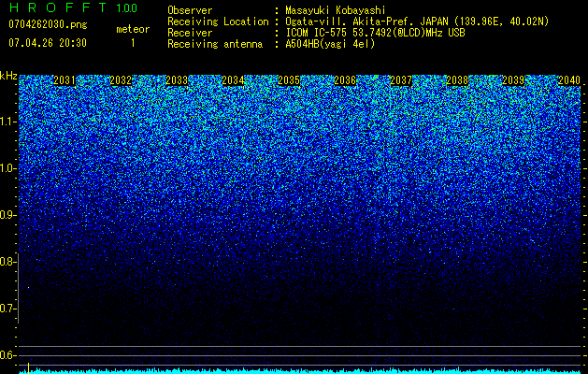The height and width of the screenshot is (374, 588).
Task: Click the 0.7 frequency axis label
Action: tap(7, 309)
